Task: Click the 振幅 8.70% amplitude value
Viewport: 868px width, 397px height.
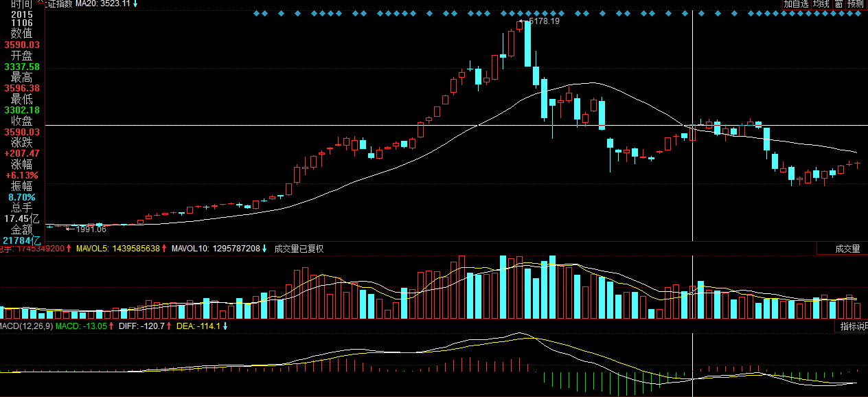Action: [22, 197]
